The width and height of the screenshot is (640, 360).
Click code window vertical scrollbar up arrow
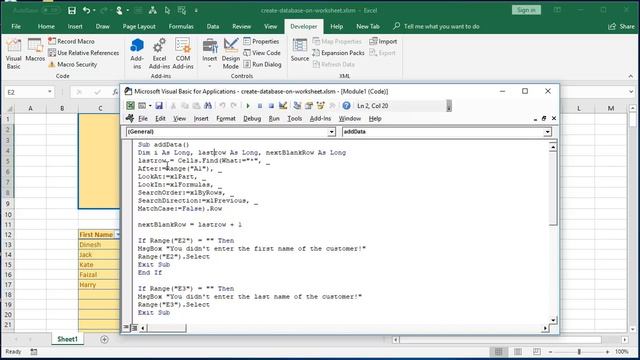click(x=553, y=147)
